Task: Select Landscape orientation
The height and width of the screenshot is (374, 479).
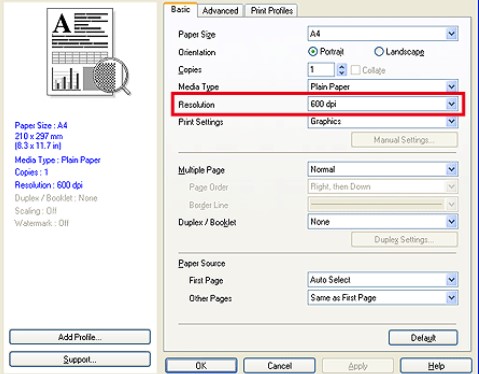Action: point(399,52)
